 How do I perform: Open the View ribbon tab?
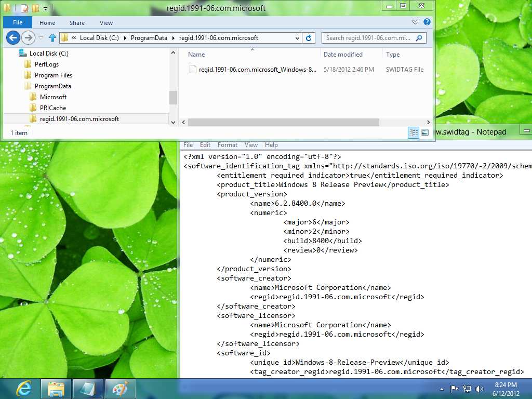pyautogui.click(x=106, y=23)
